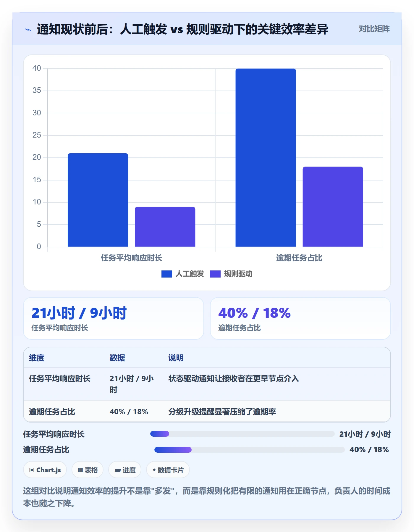Click the 状态驱动通知让接收者在更早节点介入 cell
Screen dimensions: 414x532
pyautogui.click(x=234, y=379)
